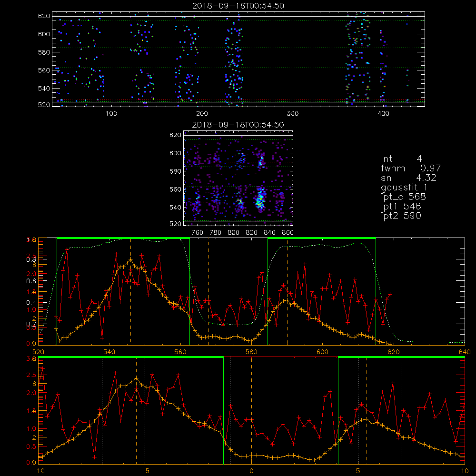Click y-axis label 600 of the top image

(x=44, y=34)
